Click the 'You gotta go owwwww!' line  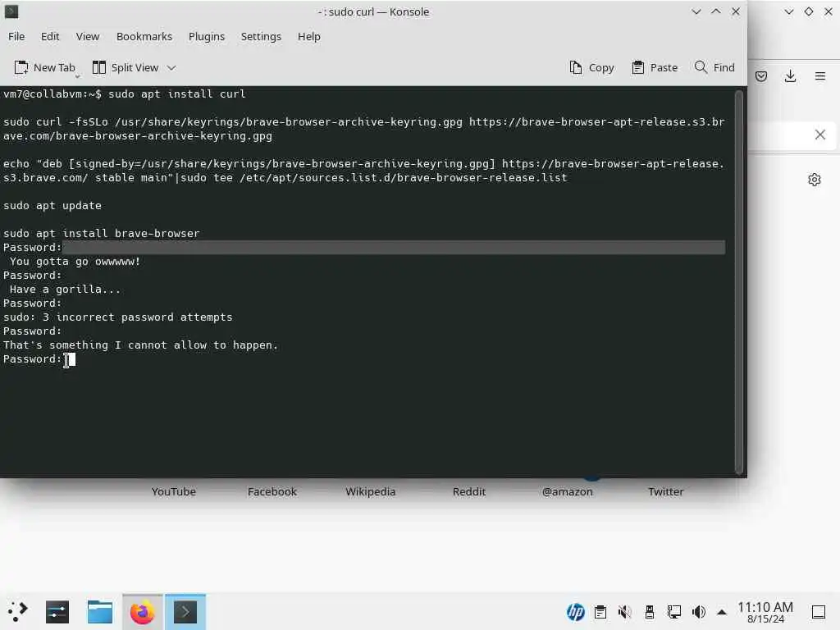click(x=75, y=262)
